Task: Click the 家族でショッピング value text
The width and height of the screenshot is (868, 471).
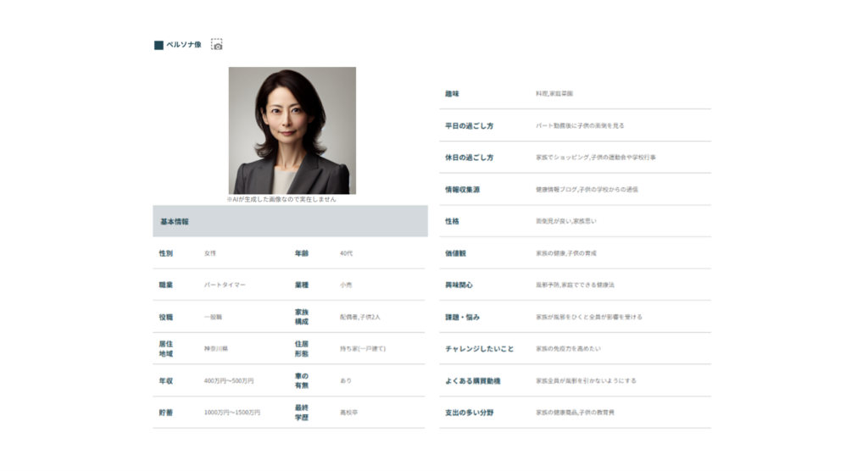Action: (x=562, y=158)
